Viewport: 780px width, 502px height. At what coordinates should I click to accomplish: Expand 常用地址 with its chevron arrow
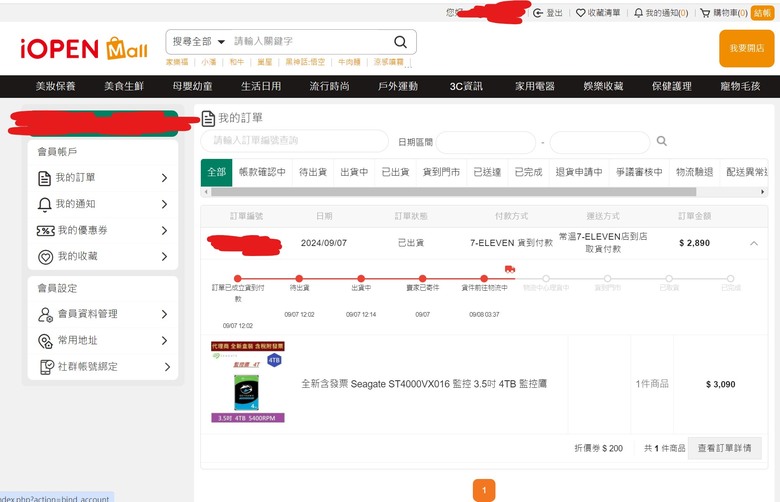pos(165,341)
